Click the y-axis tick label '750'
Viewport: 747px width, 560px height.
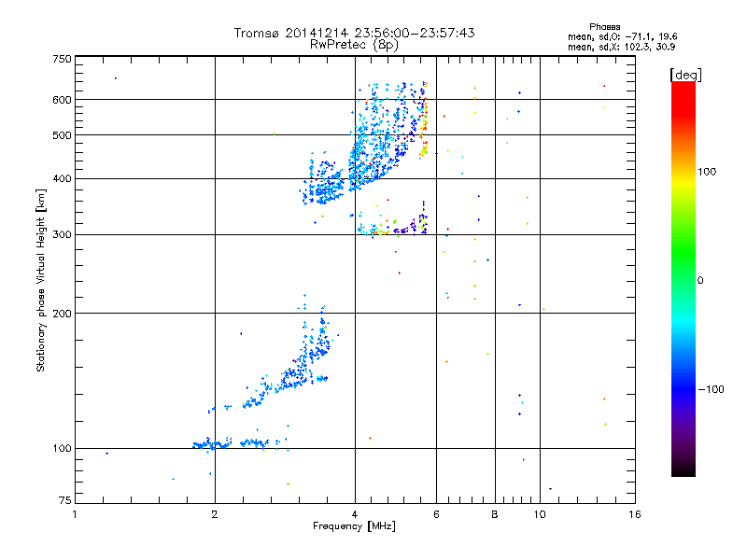pyautogui.click(x=62, y=59)
